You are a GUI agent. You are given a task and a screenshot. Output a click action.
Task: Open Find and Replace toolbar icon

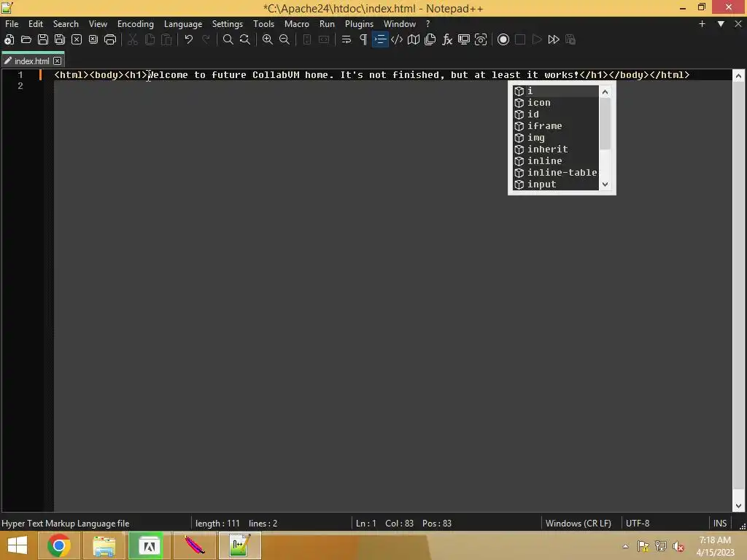(245, 39)
